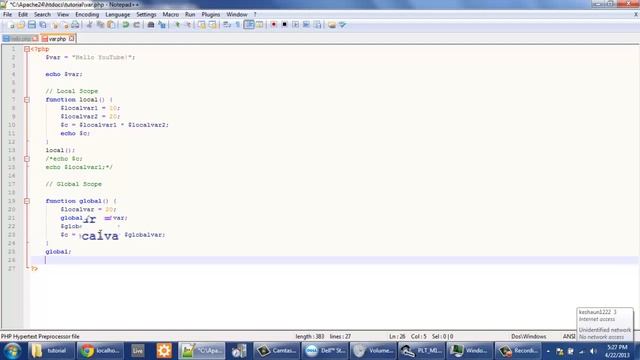Create a new file from the toolbar
Viewport: 640px width, 360px height.
11,25
